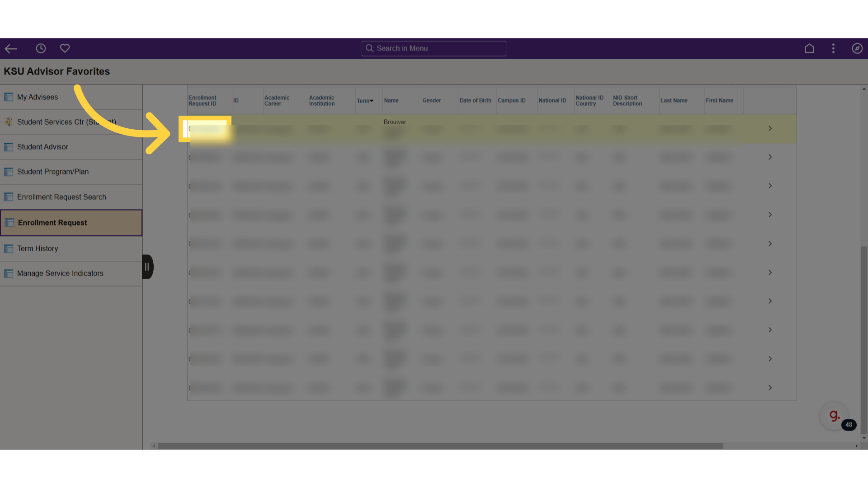Open Enrollment Request Search item

(71, 197)
